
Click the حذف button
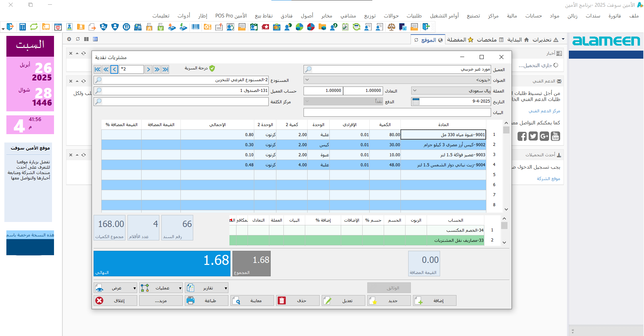pyautogui.click(x=298, y=301)
